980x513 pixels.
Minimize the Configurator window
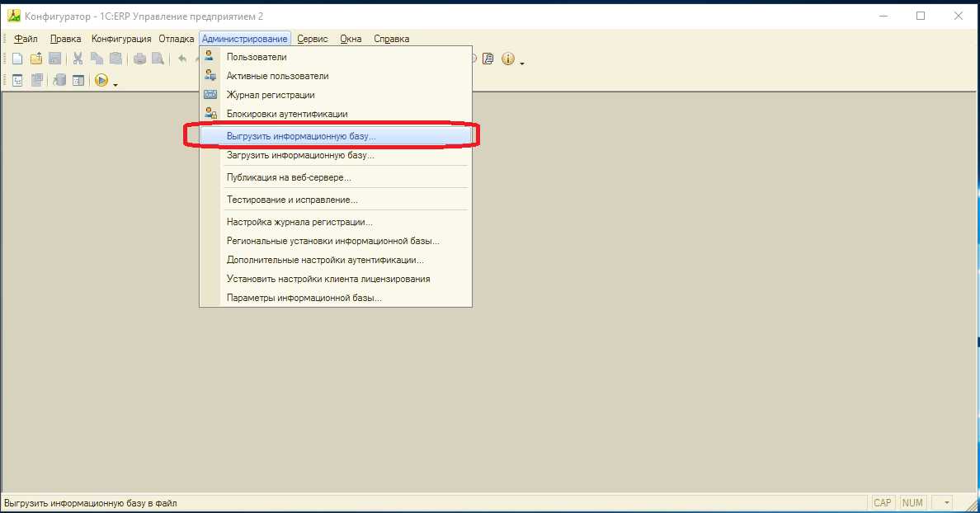883,16
